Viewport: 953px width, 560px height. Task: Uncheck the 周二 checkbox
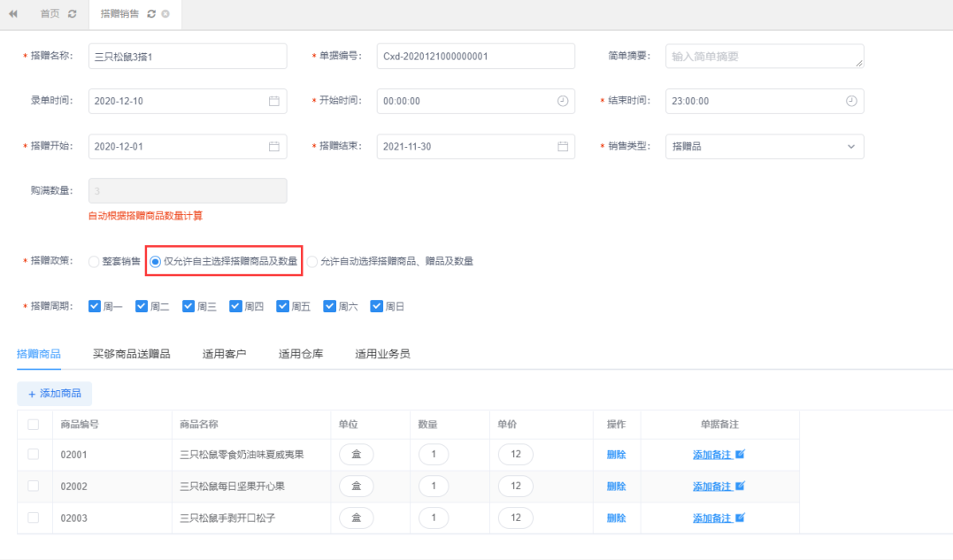point(141,306)
